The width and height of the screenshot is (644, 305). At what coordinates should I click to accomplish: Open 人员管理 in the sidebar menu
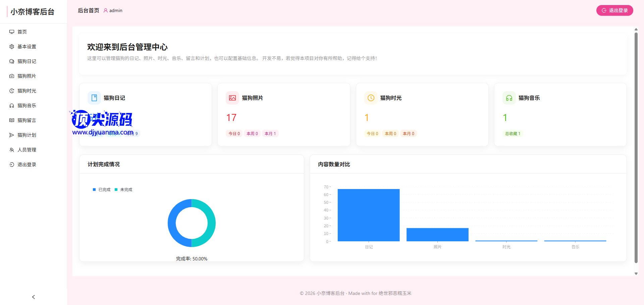(27, 150)
